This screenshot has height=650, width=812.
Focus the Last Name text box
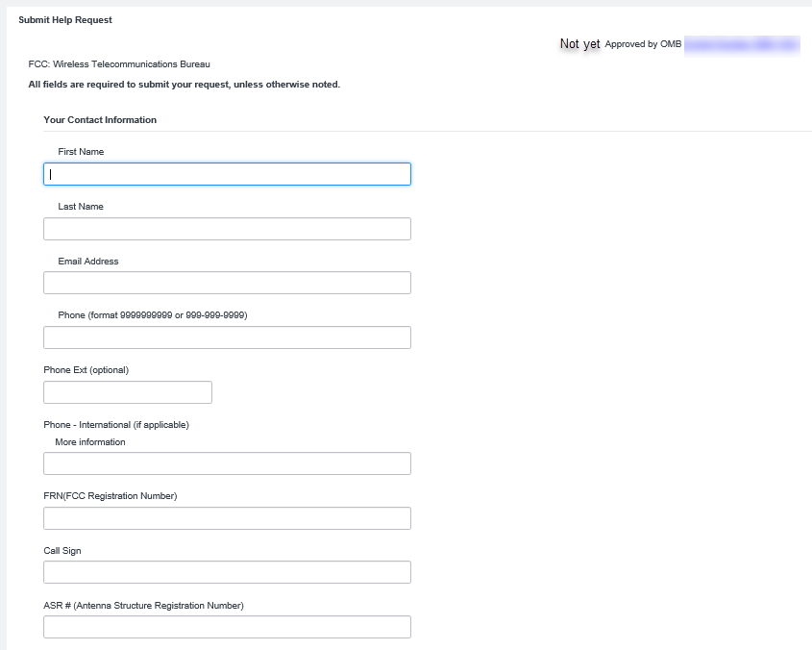click(227, 229)
